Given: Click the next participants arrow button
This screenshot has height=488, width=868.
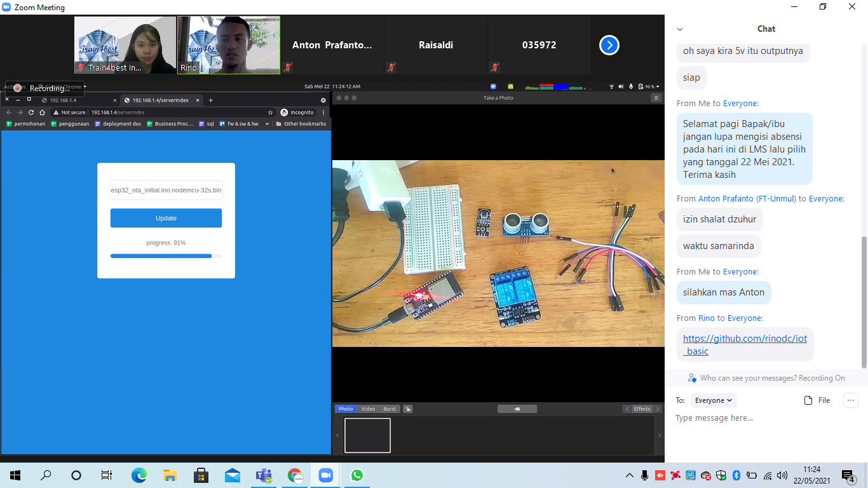Looking at the screenshot, I should [x=609, y=45].
